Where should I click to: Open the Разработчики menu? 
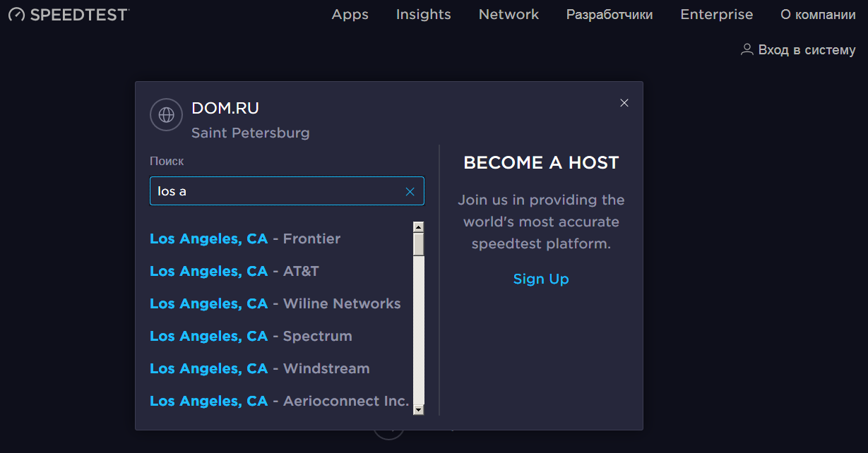point(610,14)
